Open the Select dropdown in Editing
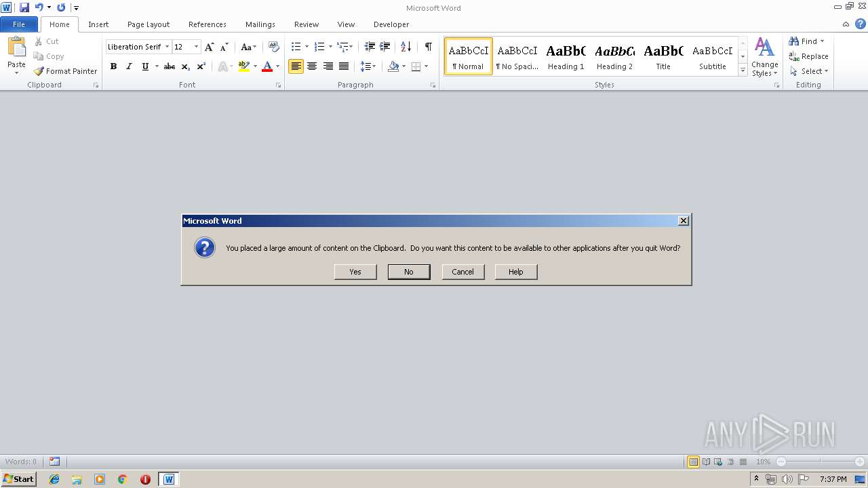This screenshot has height=488, width=868. pos(809,71)
